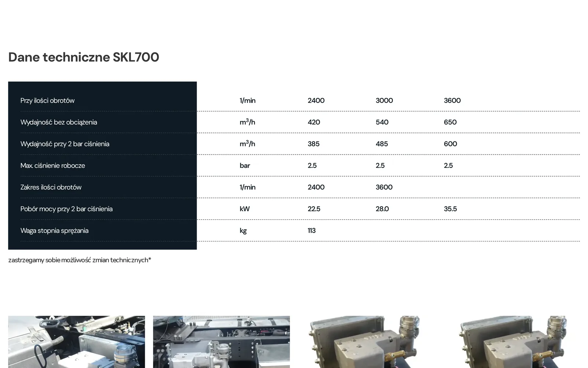588x368 pixels.
Task: Select the 'Waga stopnia sprężania' row label
Action: pos(54,231)
